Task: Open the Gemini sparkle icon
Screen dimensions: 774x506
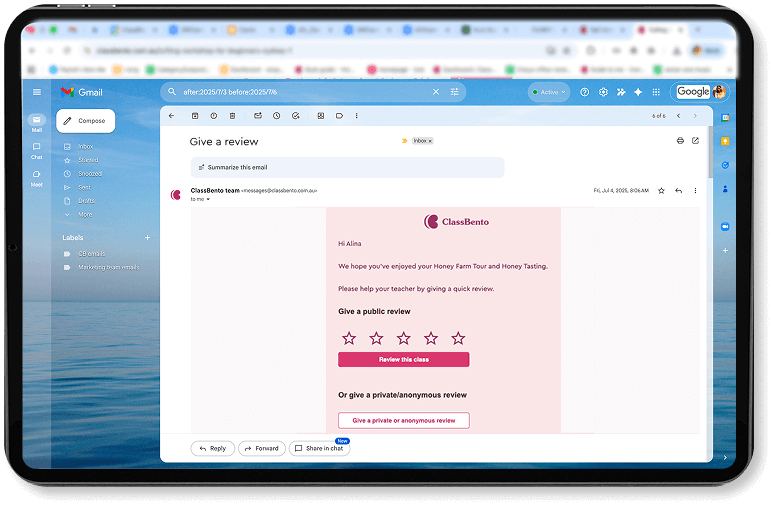Action: tap(638, 92)
